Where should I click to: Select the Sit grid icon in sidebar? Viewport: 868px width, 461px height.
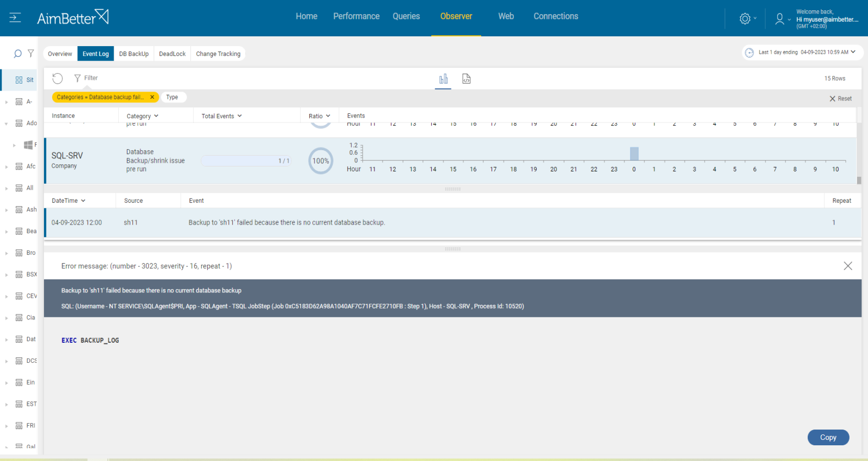19,80
